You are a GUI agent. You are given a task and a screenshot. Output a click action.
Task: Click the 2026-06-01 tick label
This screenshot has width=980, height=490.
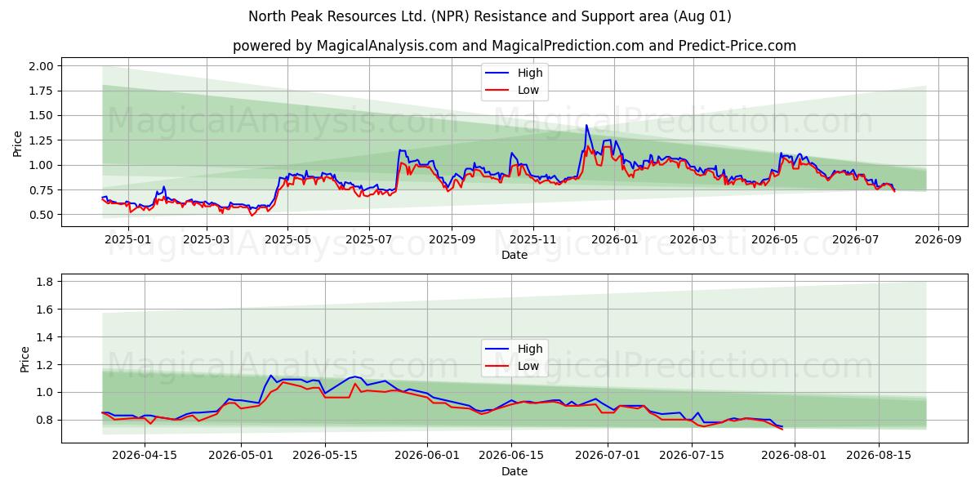pyautogui.click(x=428, y=456)
